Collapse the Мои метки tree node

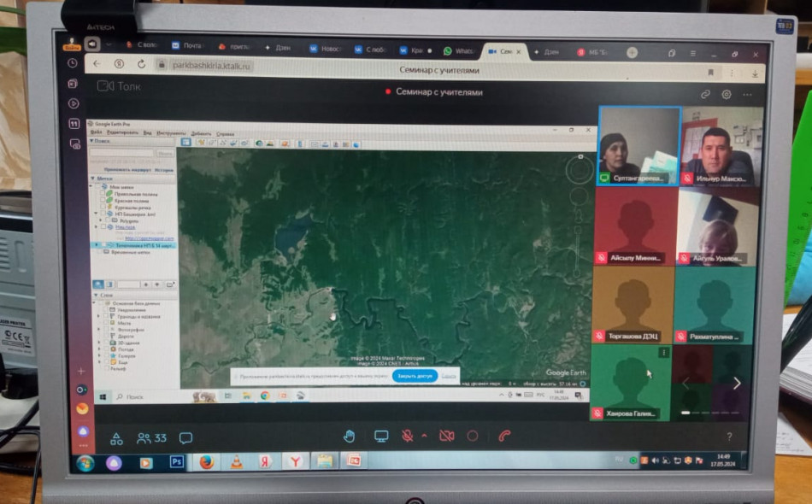point(91,185)
